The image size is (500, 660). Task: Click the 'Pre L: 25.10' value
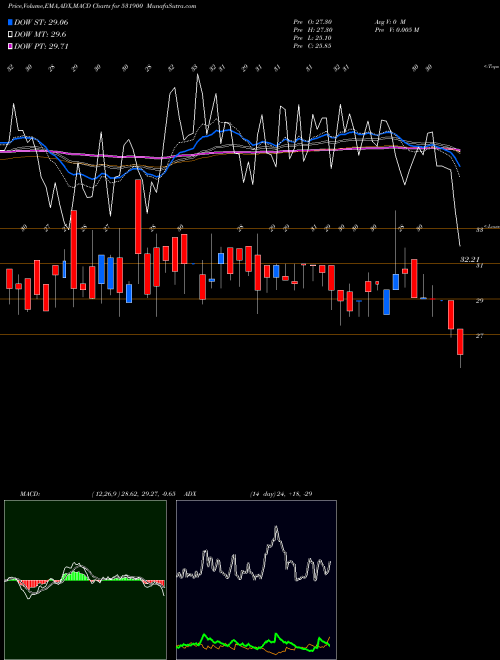pyautogui.click(x=313, y=38)
